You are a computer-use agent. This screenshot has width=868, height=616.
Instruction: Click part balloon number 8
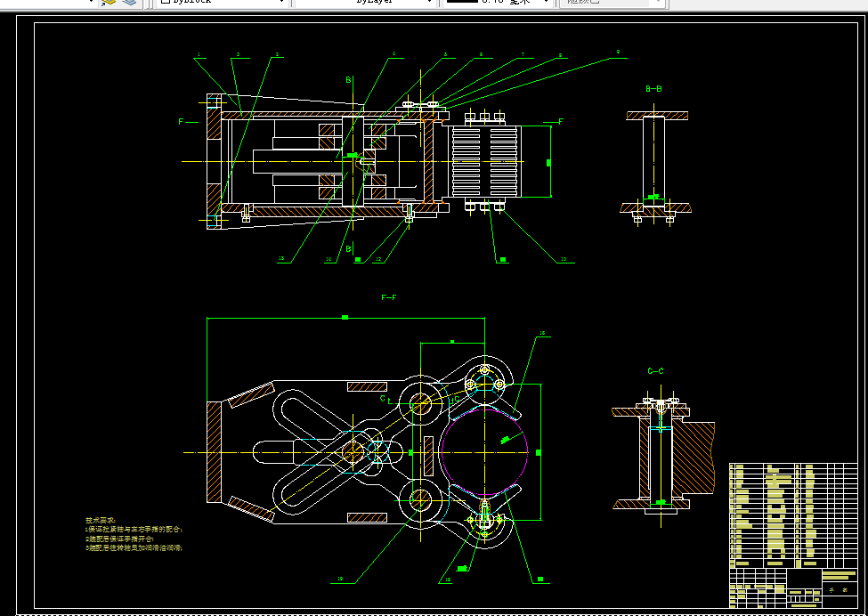[x=560, y=55]
